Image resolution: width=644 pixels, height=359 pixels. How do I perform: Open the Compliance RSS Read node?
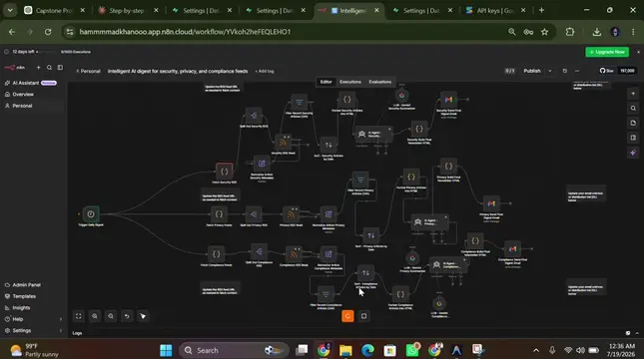294,254
